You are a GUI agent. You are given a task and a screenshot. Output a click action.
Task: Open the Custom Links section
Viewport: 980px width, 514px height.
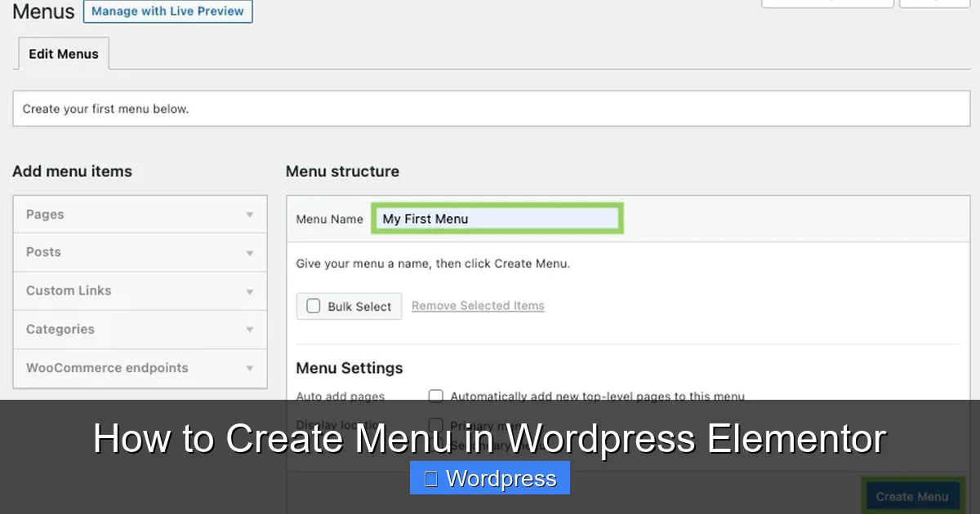140,290
